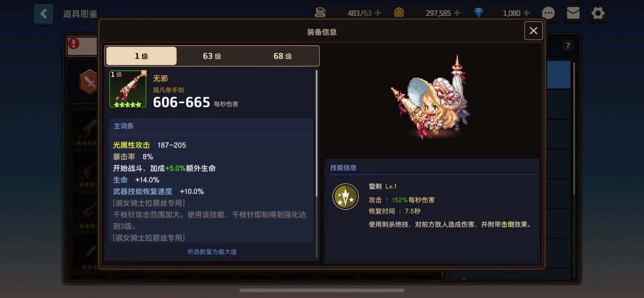The image size is (644, 298).
Task: Click the red exclamation alert icon
Action: (74, 43)
